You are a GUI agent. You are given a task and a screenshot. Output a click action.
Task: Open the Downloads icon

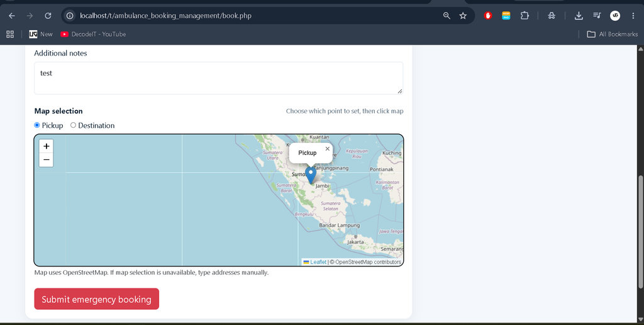click(x=579, y=16)
